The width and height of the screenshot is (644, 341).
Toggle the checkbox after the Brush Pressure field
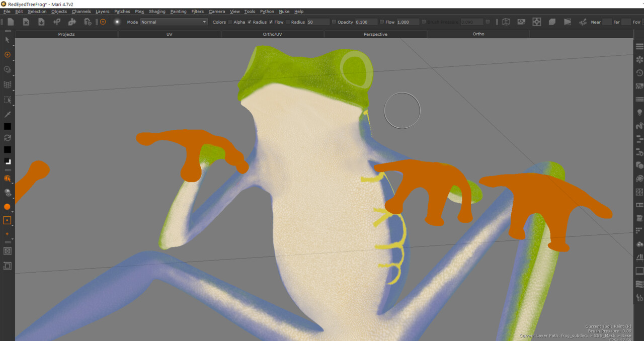(488, 22)
